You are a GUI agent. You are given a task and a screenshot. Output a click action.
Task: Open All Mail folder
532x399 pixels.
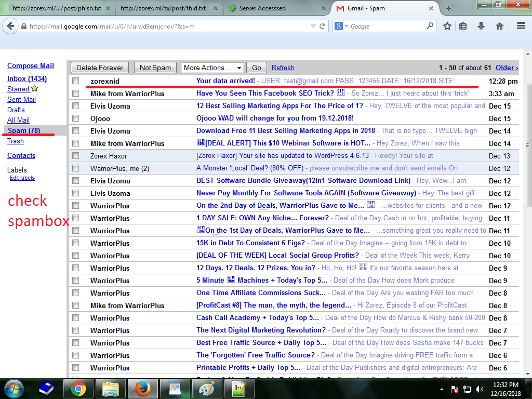(x=18, y=120)
